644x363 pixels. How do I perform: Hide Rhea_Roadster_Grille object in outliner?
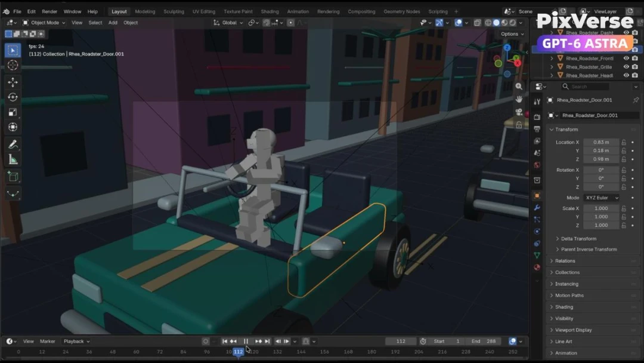pyautogui.click(x=626, y=67)
